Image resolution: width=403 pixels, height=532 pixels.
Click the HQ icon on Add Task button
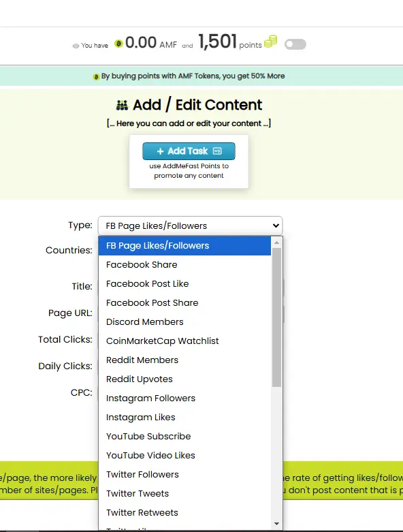(x=217, y=151)
